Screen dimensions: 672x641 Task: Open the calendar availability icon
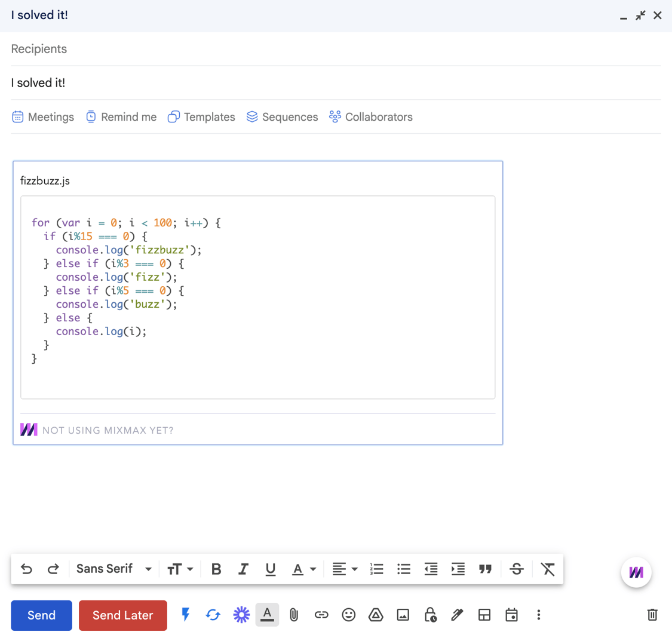point(511,615)
